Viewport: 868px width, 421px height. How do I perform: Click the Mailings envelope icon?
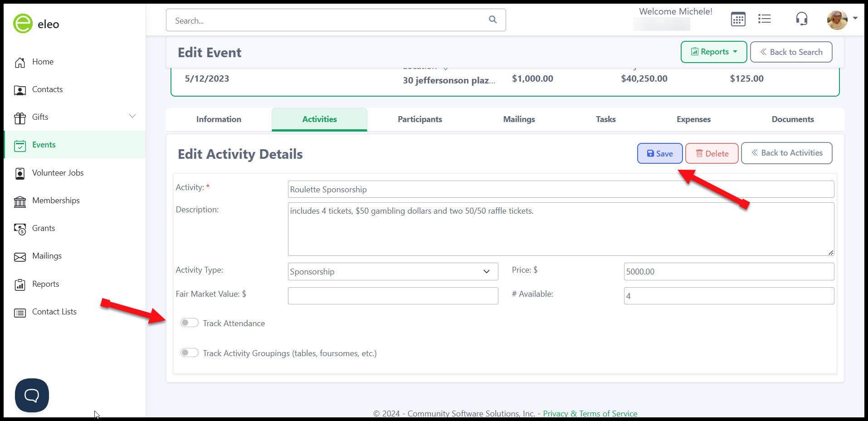[20, 257]
